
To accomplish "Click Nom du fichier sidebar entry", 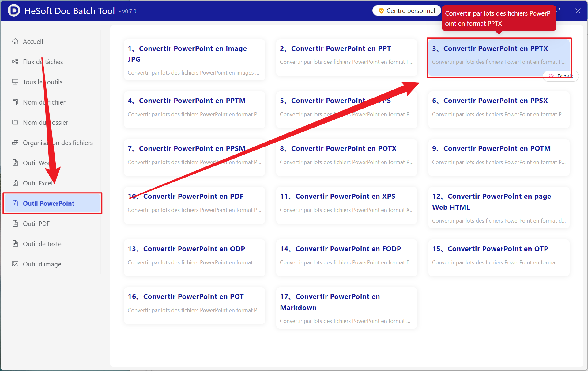I will click(x=52, y=102).
